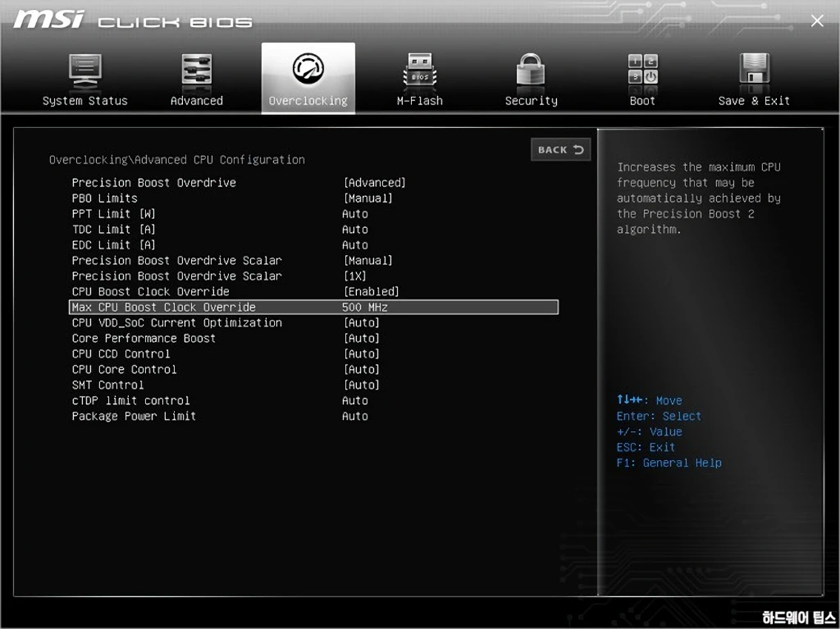Select the CPU CCD Control label
840x629 pixels.
tap(121, 353)
